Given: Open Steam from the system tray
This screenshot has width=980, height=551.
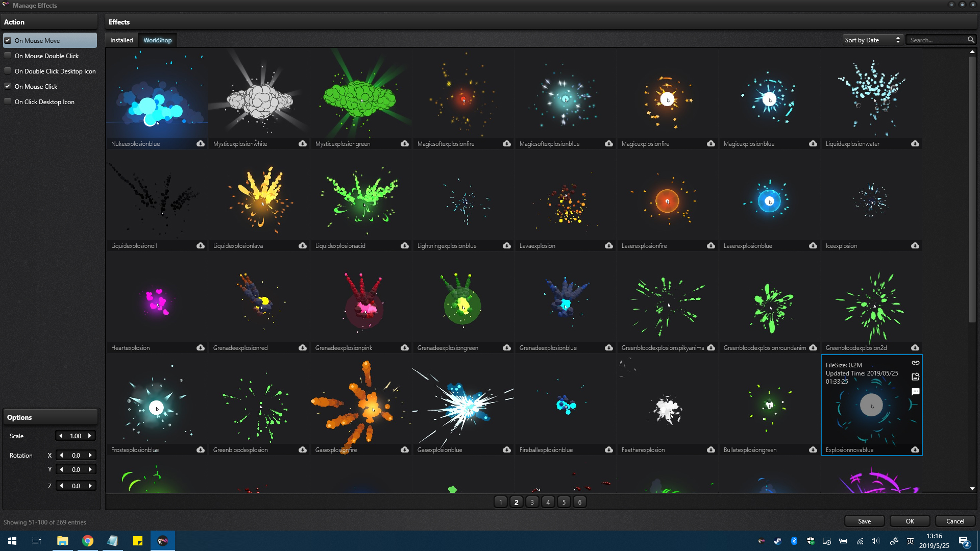Looking at the screenshot, I should click(777, 541).
